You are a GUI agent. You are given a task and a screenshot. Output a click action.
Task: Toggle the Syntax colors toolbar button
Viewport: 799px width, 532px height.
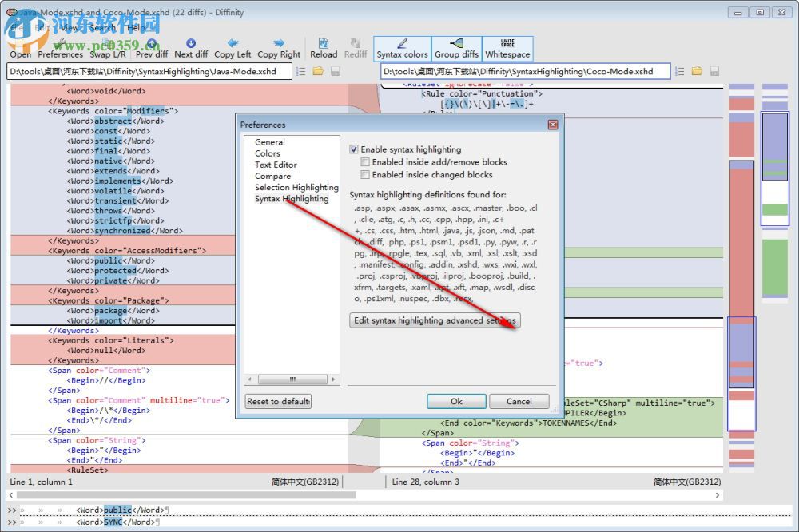point(402,49)
